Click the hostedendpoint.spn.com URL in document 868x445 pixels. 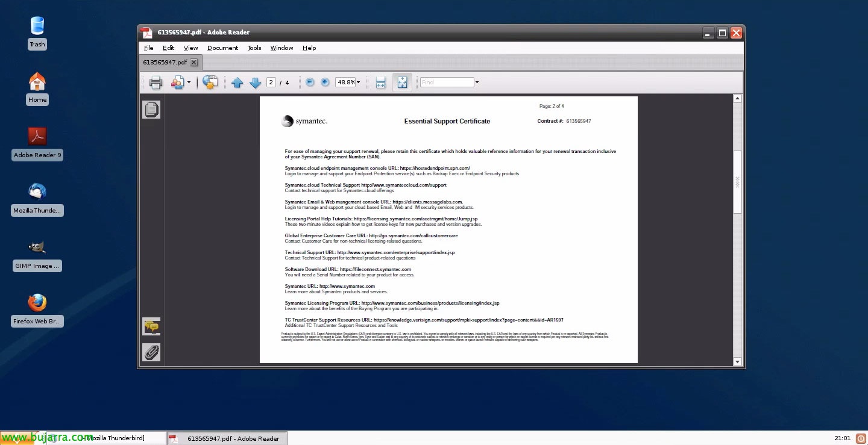(x=435, y=169)
